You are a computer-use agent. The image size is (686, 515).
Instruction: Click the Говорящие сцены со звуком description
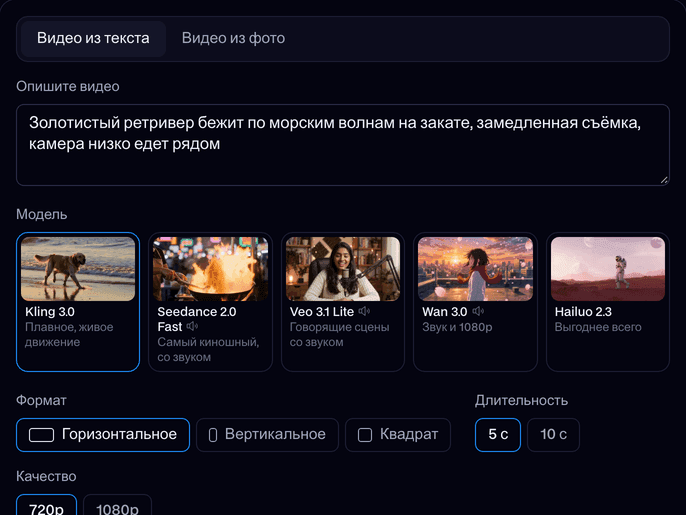340,335
